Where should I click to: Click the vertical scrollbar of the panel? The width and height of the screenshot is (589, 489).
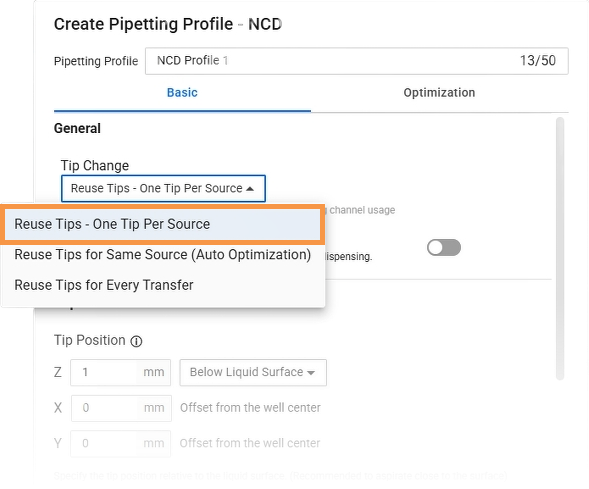[560, 249]
